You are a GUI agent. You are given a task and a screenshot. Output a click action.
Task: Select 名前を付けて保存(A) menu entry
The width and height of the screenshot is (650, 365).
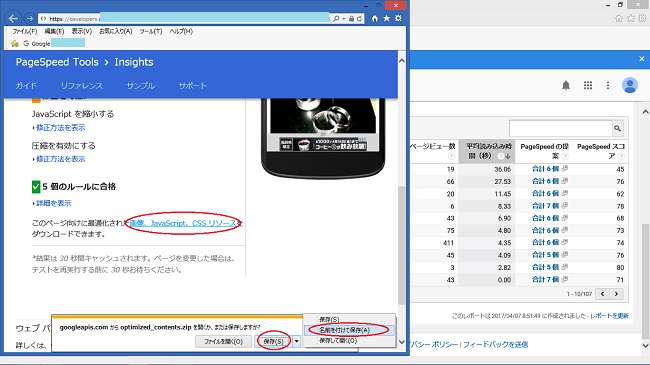tap(349, 330)
